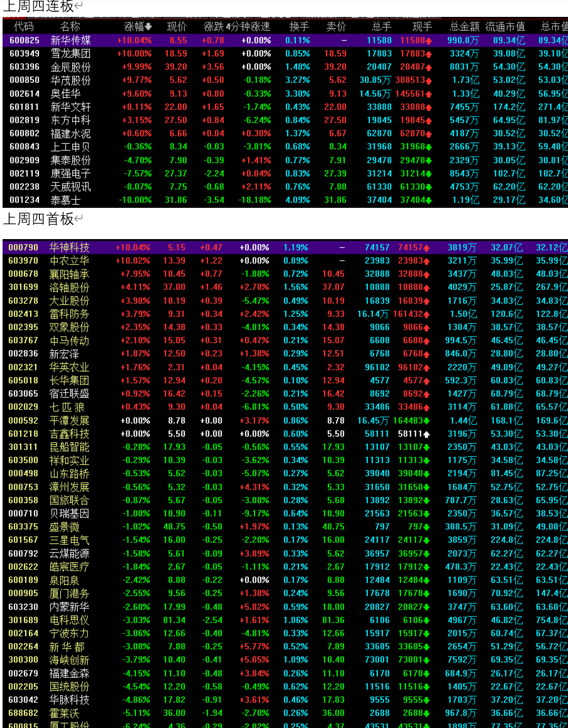This screenshot has height=728, width=568.
Task: Click on stock name 奥佳华
Action: click(x=65, y=94)
